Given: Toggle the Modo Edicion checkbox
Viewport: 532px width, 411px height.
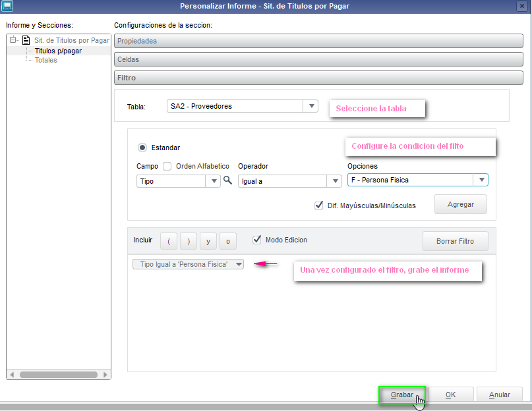Looking at the screenshot, I should 257,240.
